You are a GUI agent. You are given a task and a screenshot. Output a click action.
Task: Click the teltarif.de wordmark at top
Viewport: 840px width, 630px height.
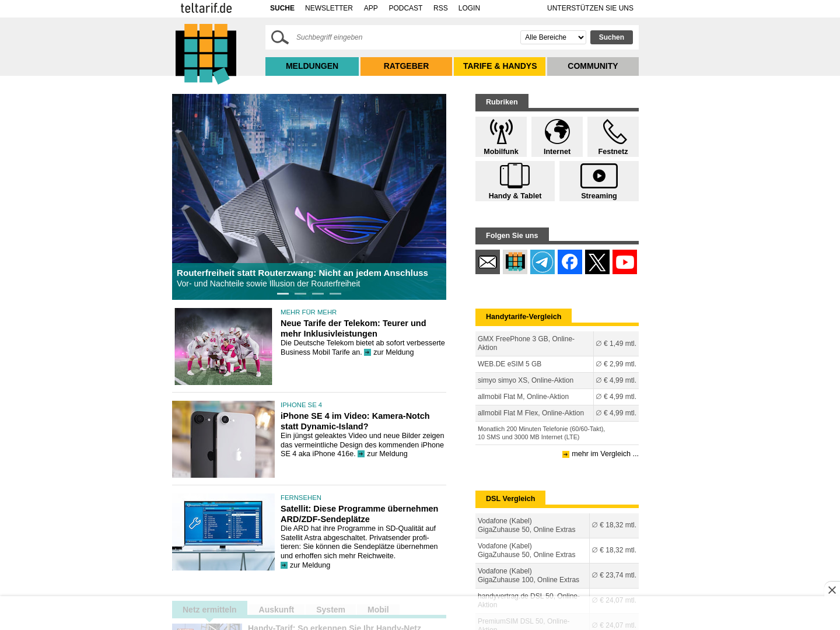click(x=206, y=8)
